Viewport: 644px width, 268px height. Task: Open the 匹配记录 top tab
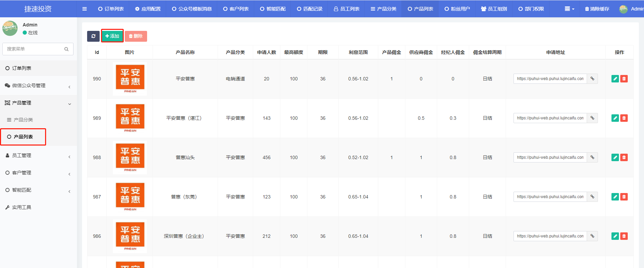point(310,9)
